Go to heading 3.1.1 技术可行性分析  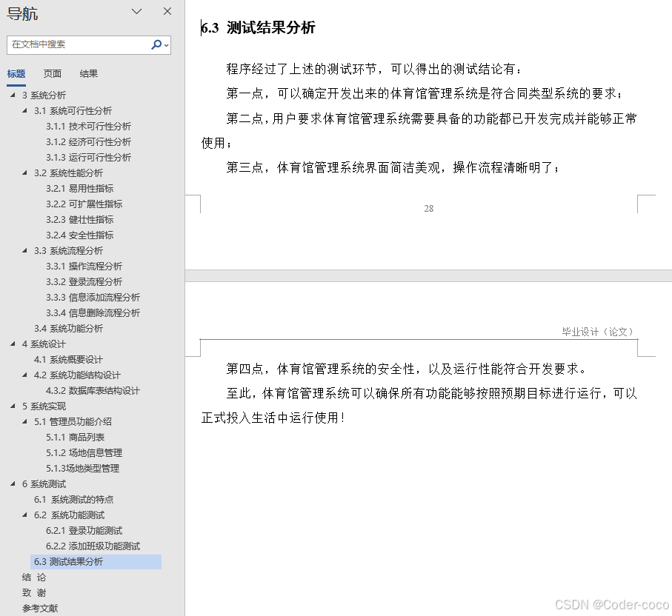pyautogui.click(x=89, y=127)
